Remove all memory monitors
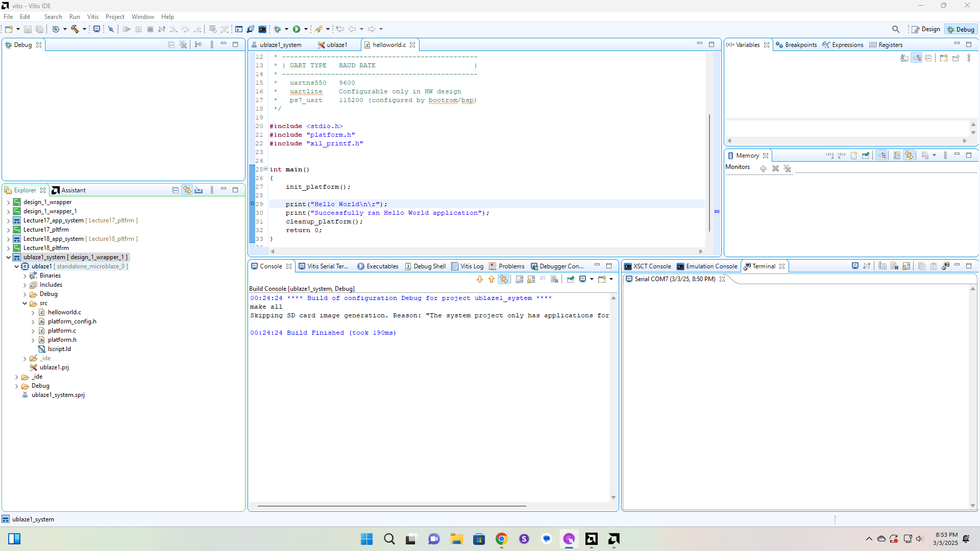This screenshot has height=551, width=980. [788, 168]
